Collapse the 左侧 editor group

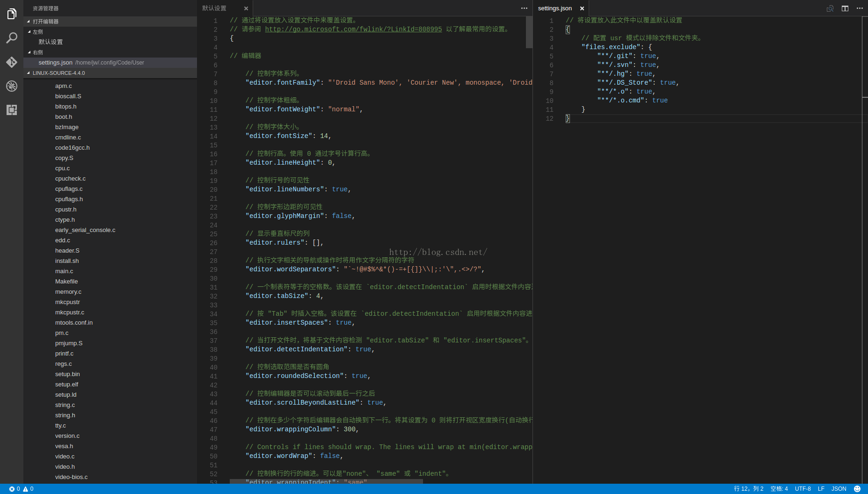(110, 32)
